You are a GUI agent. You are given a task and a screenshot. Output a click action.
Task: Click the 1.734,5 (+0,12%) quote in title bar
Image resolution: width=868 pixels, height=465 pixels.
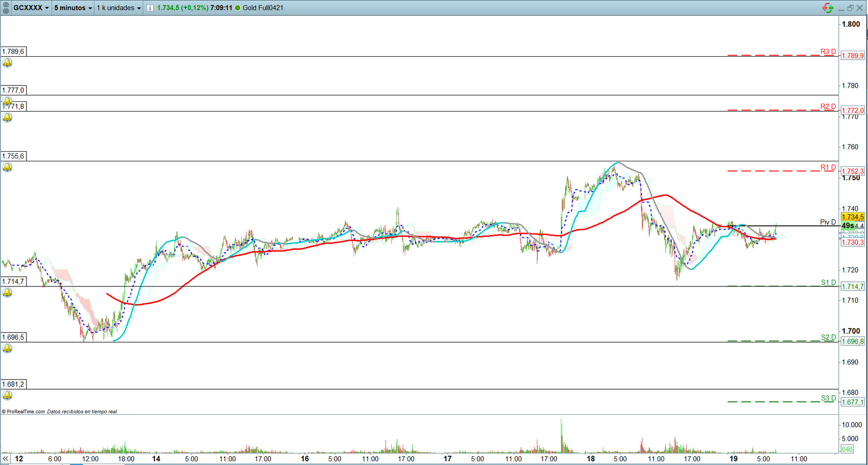click(183, 8)
